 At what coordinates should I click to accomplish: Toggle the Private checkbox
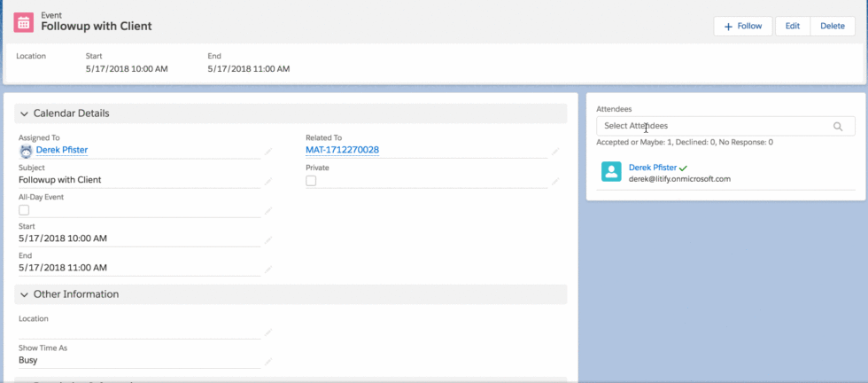point(311,181)
